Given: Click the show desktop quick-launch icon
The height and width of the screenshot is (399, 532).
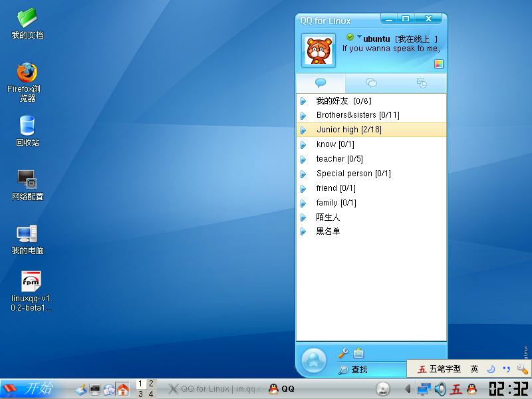Looking at the screenshot, I should point(81,390).
